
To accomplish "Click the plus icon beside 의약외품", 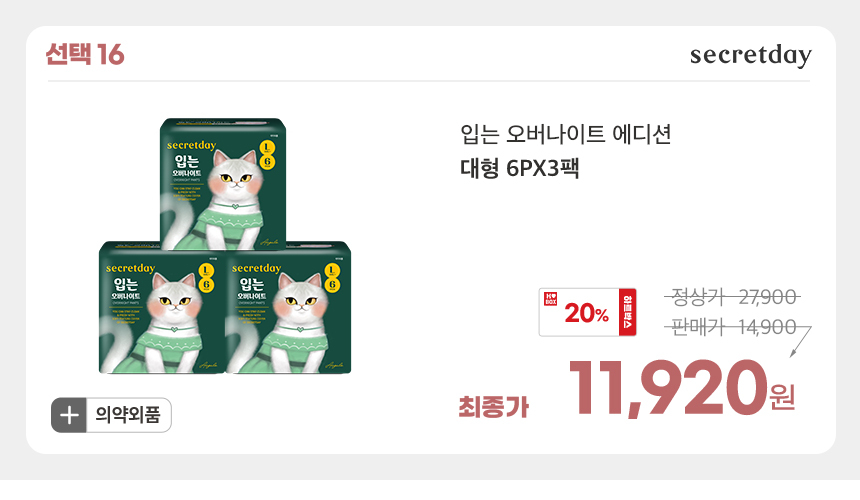I will 69,415.
